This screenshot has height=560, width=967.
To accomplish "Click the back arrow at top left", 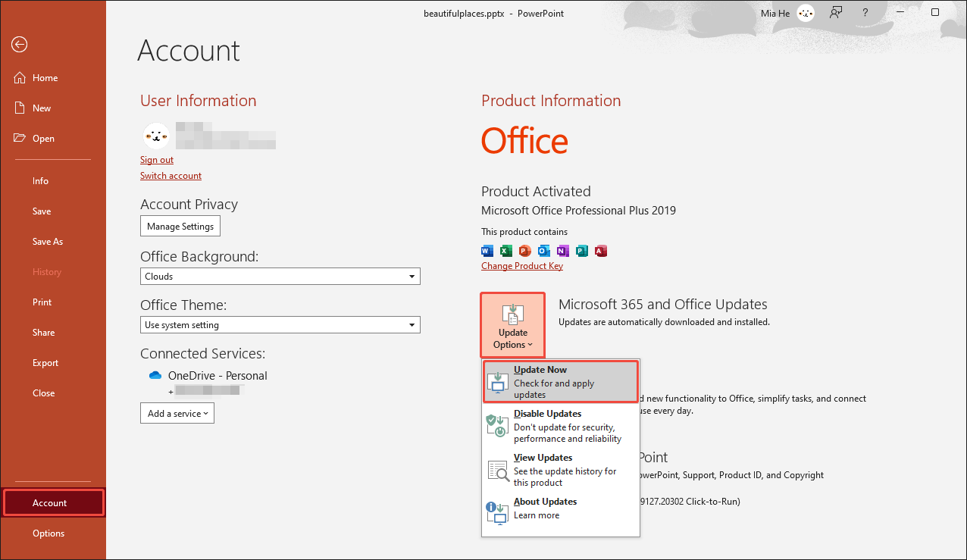I will click(19, 45).
